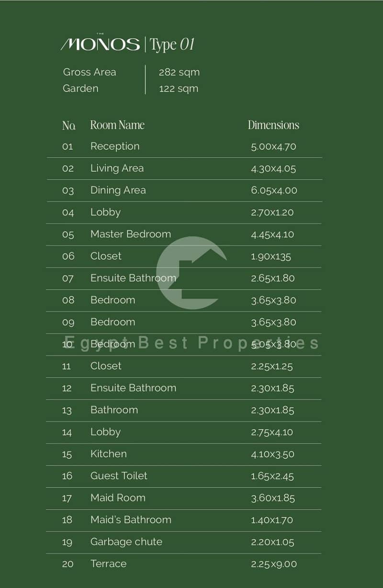Select the Type 01 heading text

172,45
